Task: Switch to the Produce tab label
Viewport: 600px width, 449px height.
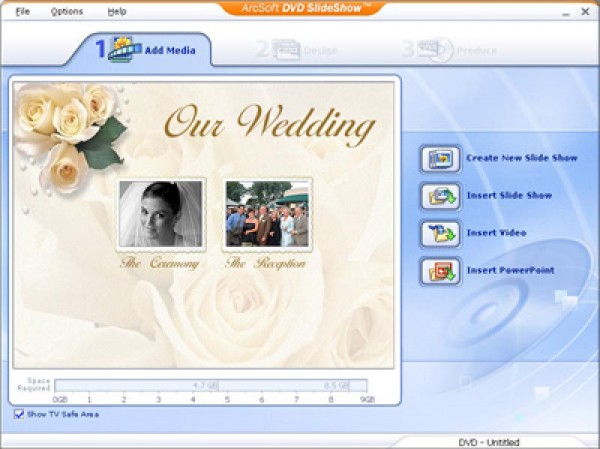Action: point(477,51)
